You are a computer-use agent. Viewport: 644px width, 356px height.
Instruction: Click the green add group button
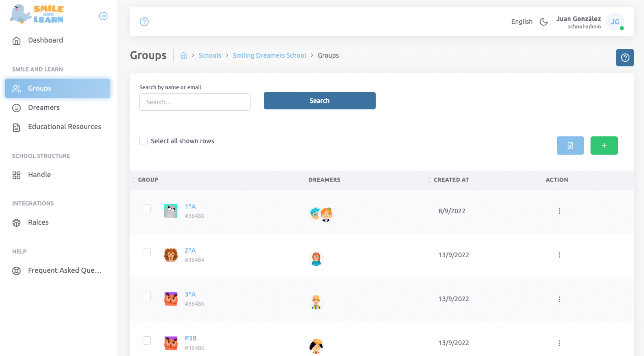604,146
